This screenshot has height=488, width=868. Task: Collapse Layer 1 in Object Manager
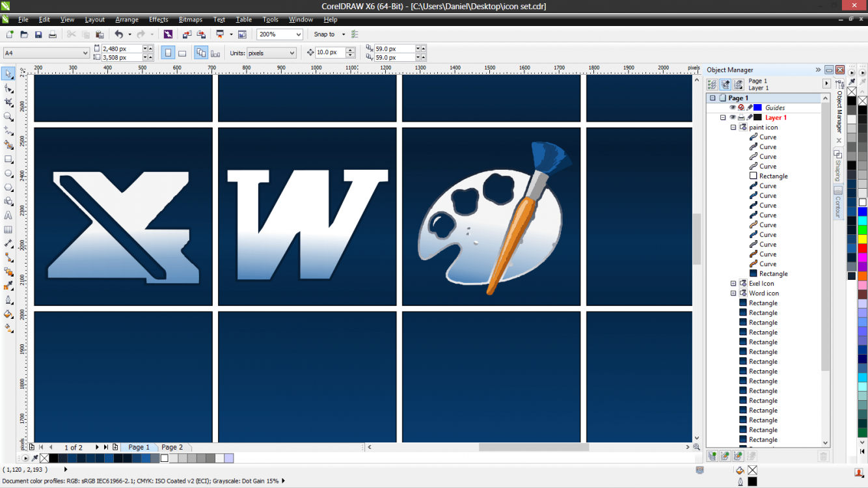pyautogui.click(x=723, y=118)
